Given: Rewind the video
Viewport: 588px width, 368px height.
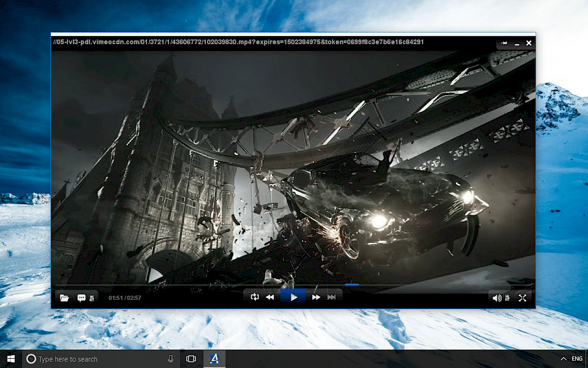Looking at the screenshot, I should (x=269, y=297).
